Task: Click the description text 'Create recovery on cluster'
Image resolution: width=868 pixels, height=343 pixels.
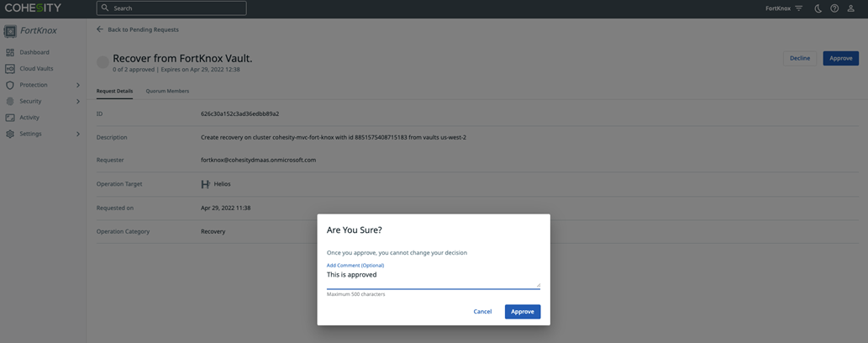Action: pos(236,137)
